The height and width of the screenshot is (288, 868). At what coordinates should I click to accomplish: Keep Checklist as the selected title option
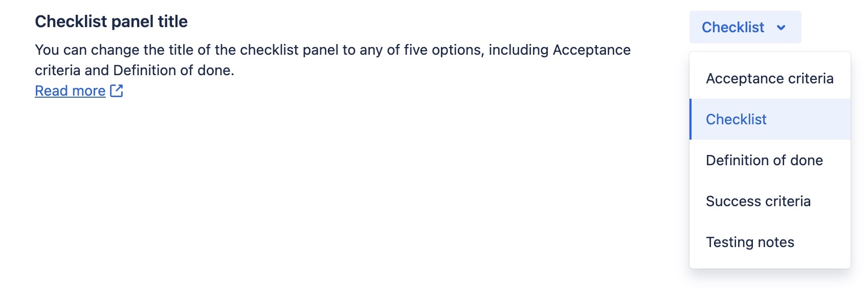tap(736, 119)
